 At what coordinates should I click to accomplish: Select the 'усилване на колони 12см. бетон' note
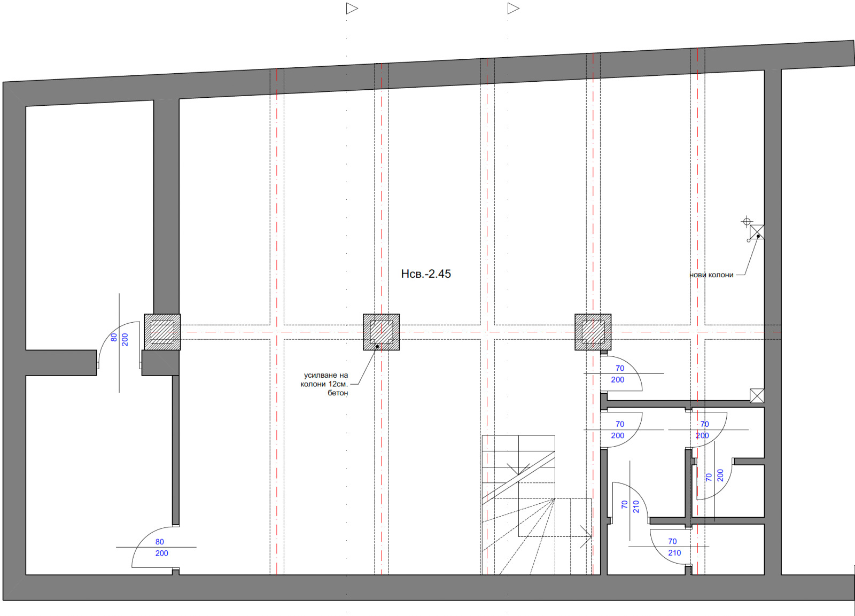coord(324,384)
